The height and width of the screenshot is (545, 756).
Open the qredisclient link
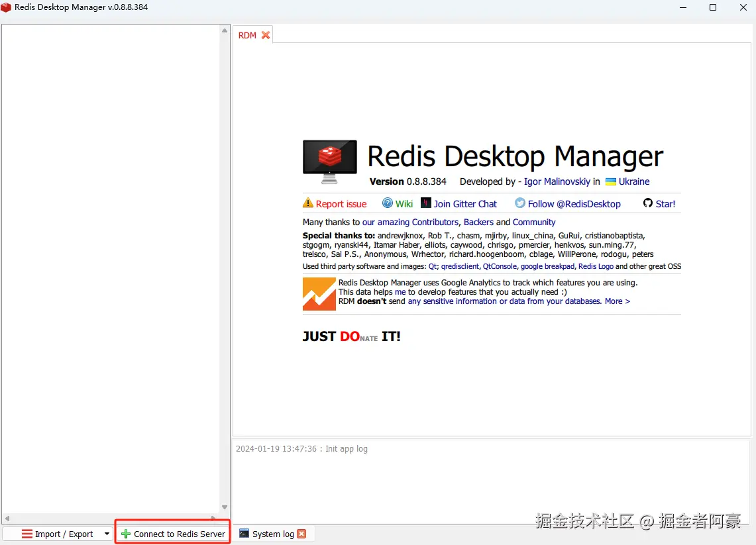click(460, 266)
